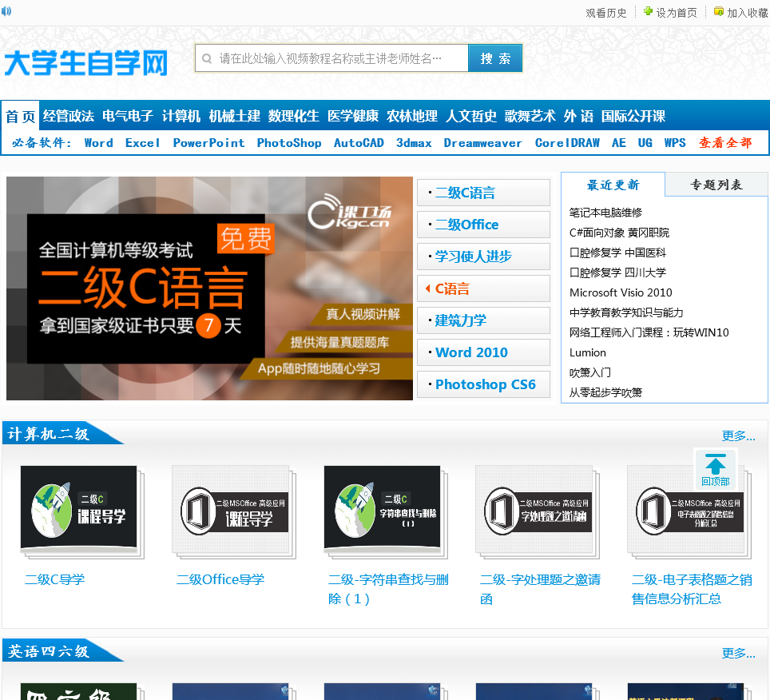Click the green plus set-homepage icon
The height and width of the screenshot is (700, 770).
tap(649, 11)
